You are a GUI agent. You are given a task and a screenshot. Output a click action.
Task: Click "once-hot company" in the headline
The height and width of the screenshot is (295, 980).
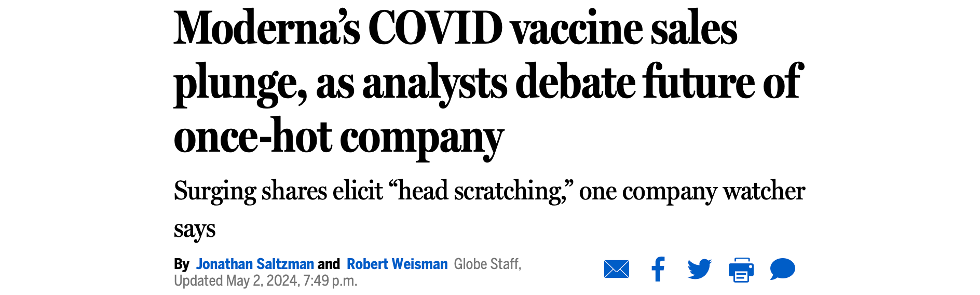tap(338, 138)
